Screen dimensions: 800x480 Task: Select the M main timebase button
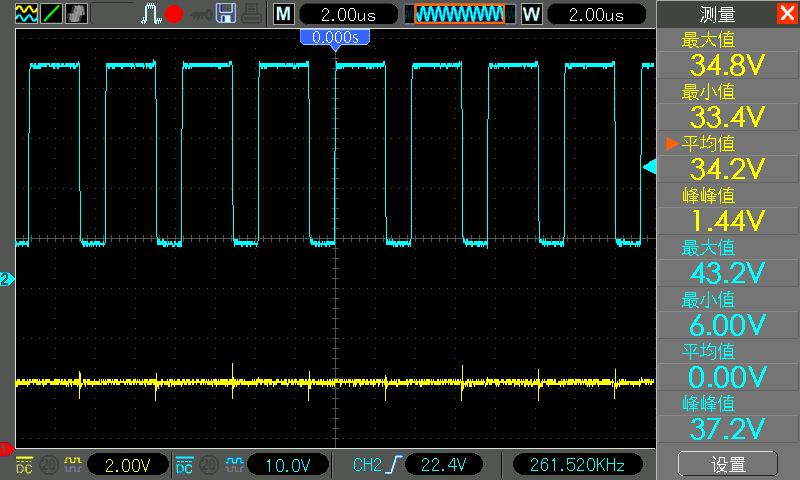click(283, 14)
